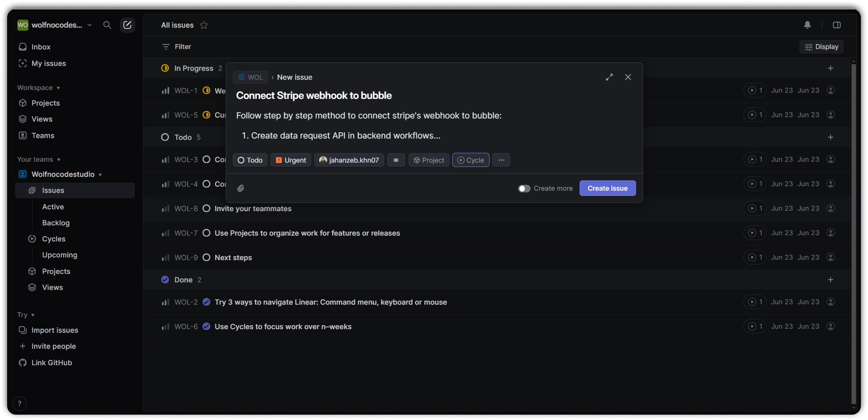The height and width of the screenshot is (420, 868).
Task: Edit the issue title Connect Stripe webhook
Action: tap(314, 95)
